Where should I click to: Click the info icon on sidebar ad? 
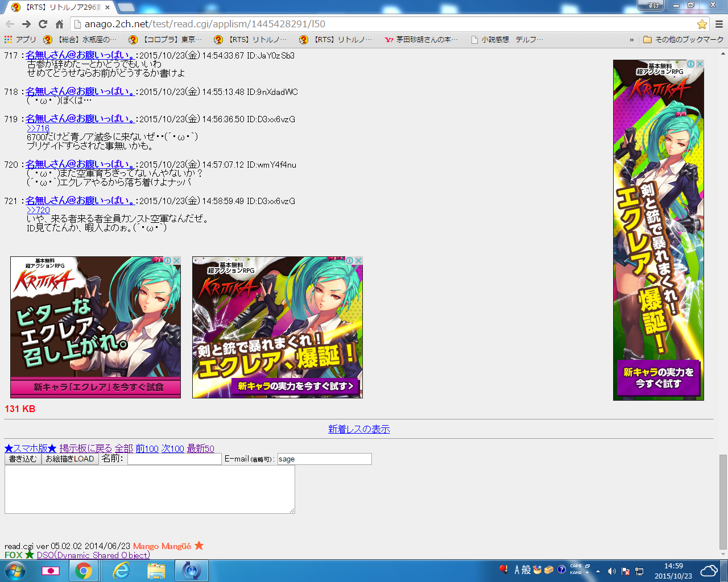click(x=691, y=64)
